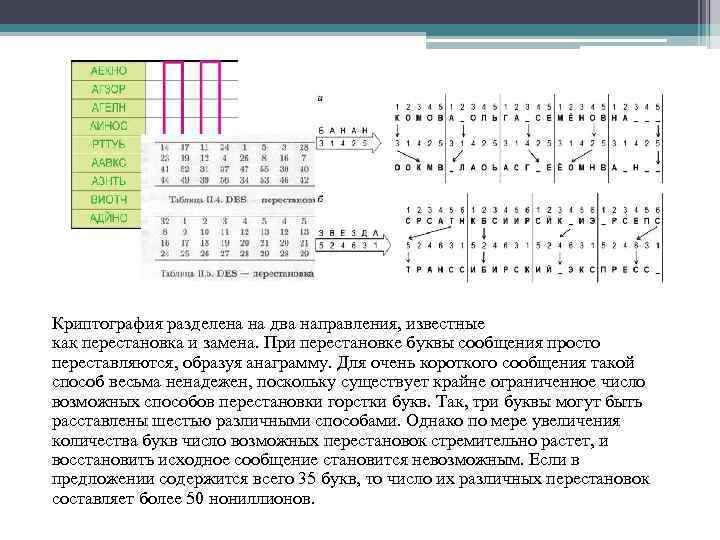
Task: Select the key word БАНАН
Action: click(343, 131)
